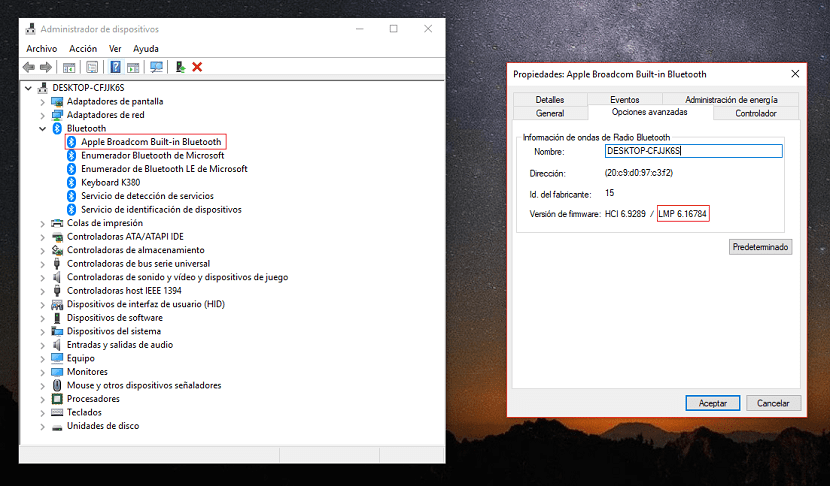Click the manufacturer Id value 15
This screenshot has height=486, width=830.
pos(609,193)
